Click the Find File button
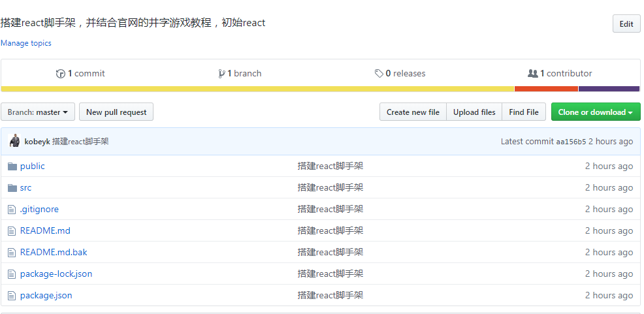Screen dimensions: 644x314 pos(524,112)
